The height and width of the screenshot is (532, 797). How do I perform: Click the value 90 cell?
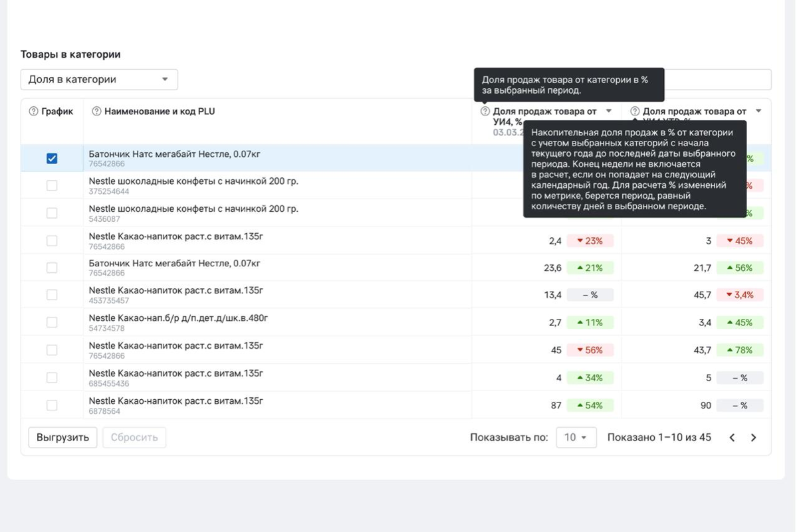pos(706,406)
